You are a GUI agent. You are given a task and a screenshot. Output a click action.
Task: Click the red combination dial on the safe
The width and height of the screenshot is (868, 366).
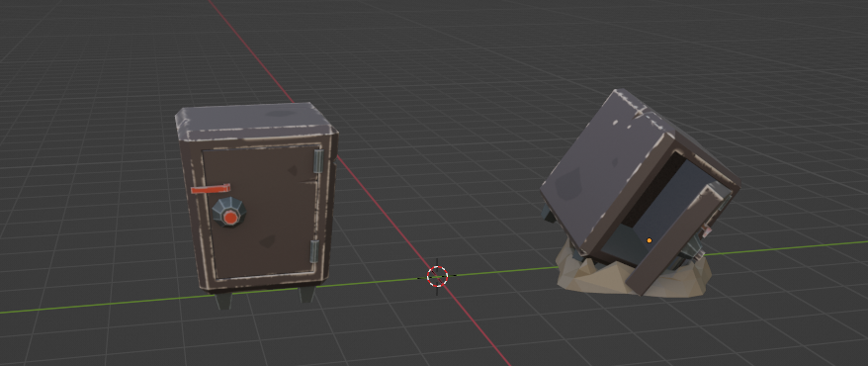(230, 212)
